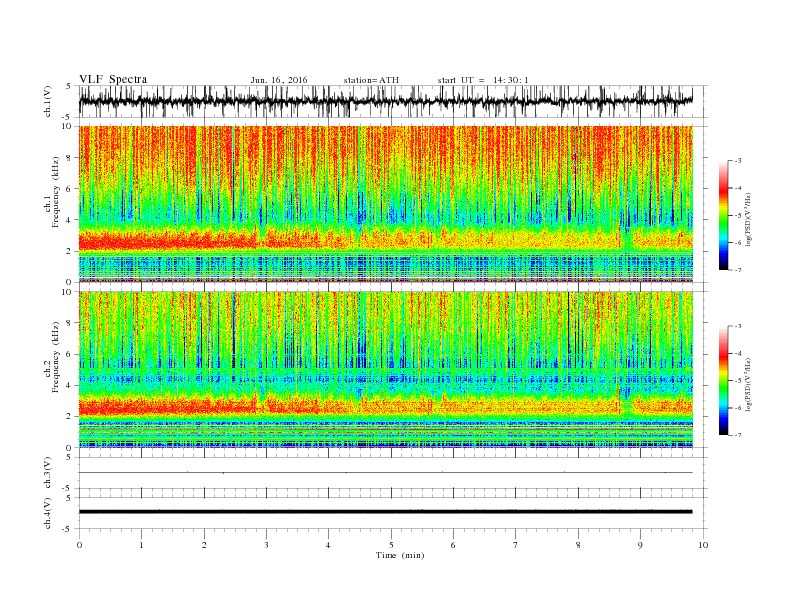Click the "7" tick on the time axis

(x=516, y=545)
